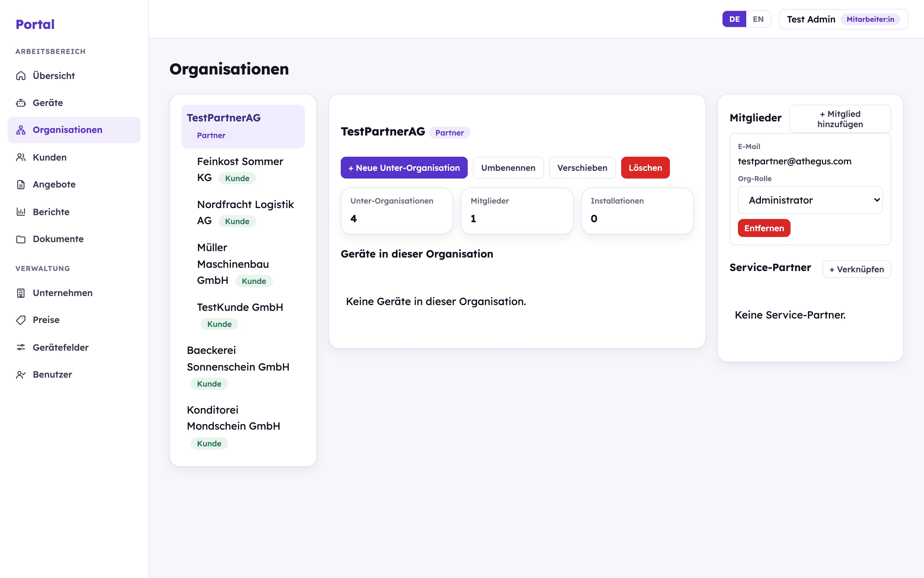924x578 pixels.
Task: Click the Umbenennen button
Action: (508, 167)
